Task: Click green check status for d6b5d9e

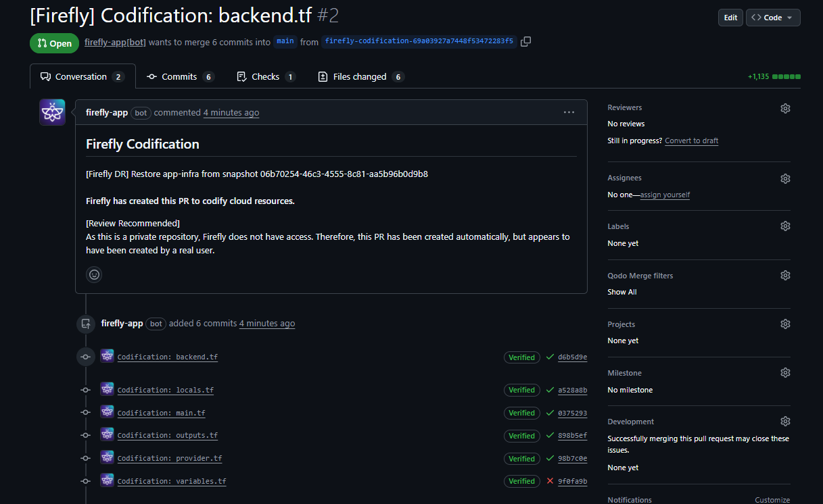Action: tap(550, 357)
